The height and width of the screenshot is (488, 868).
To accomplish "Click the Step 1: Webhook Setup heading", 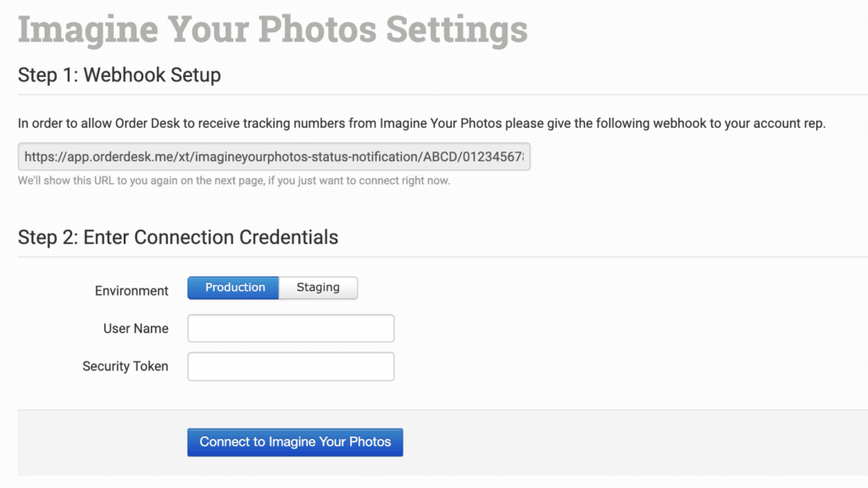I will 120,75.
